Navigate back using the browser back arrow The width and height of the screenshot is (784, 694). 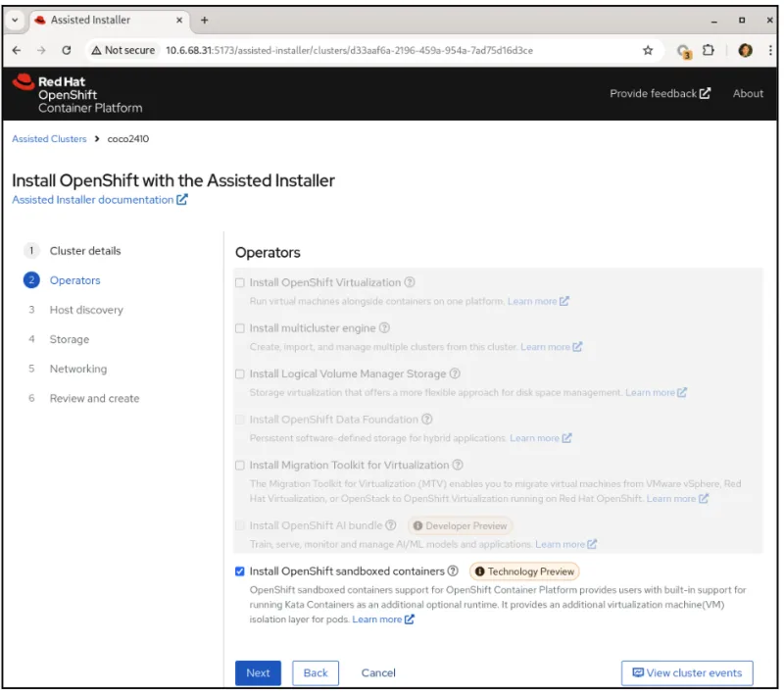click(x=18, y=48)
